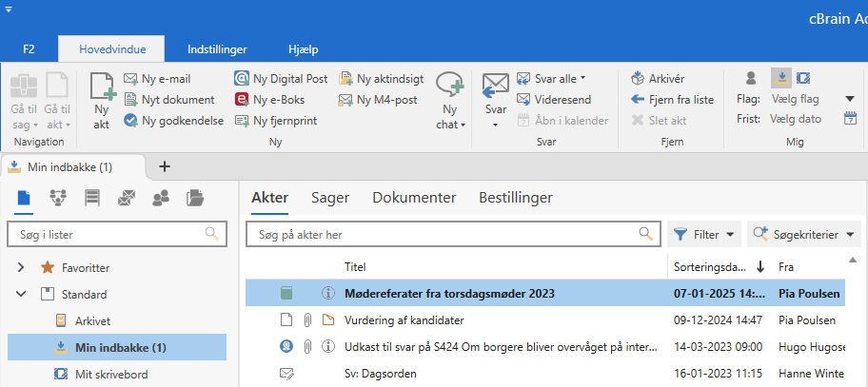This screenshot has height=387, width=868.
Task: Open the Videresend forward action
Action: coord(555,99)
